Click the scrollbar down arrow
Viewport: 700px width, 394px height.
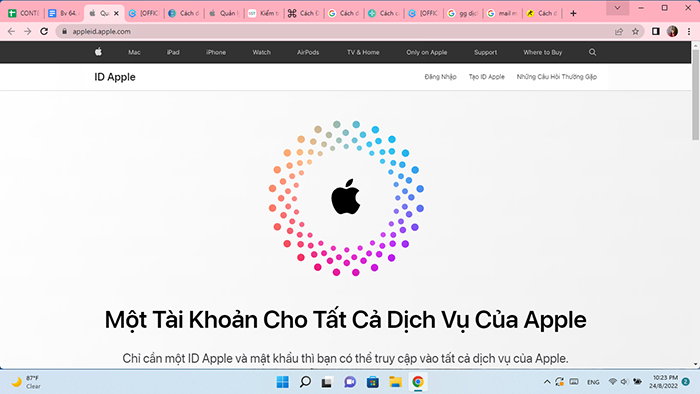(x=696, y=364)
